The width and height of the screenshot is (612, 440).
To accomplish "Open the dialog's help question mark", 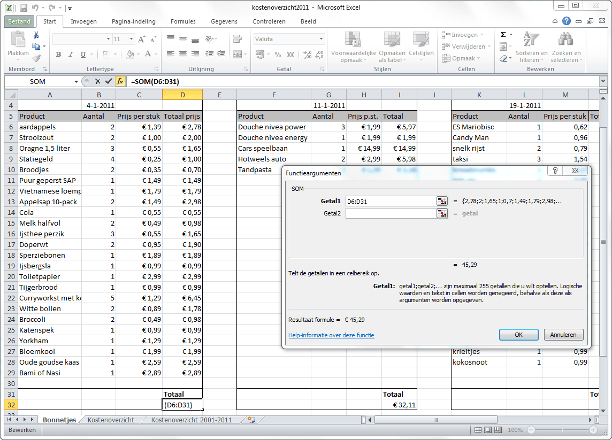I will pos(556,171).
